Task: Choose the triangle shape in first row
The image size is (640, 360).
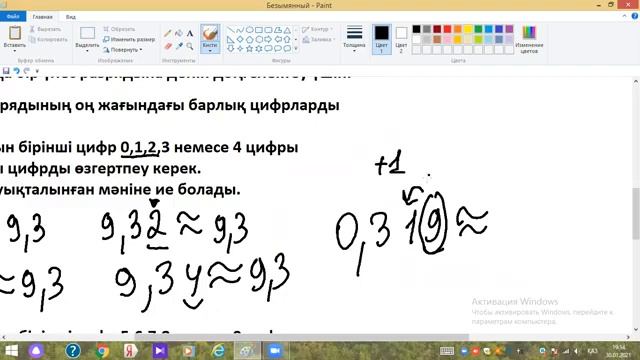Action: click(287, 30)
